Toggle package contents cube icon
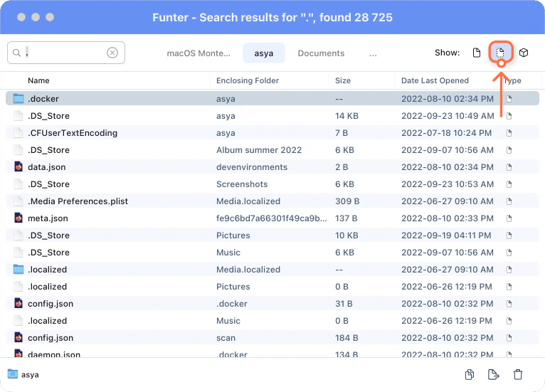The image size is (545, 392). pyautogui.click(x=524, y=53)
